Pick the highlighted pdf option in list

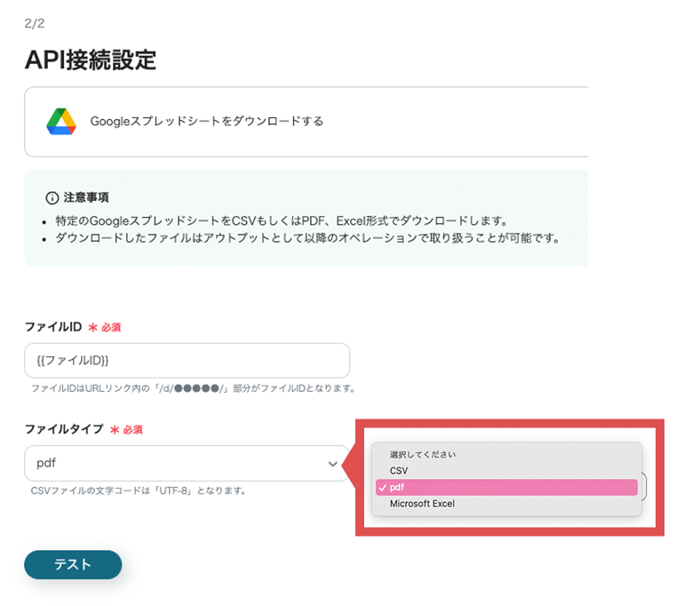(506, 488)
